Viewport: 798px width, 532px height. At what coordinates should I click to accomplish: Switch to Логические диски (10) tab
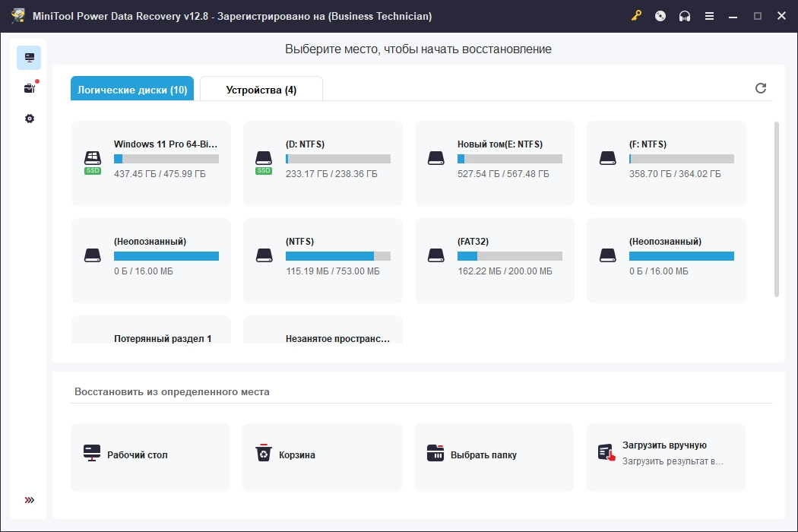(132, 89)
